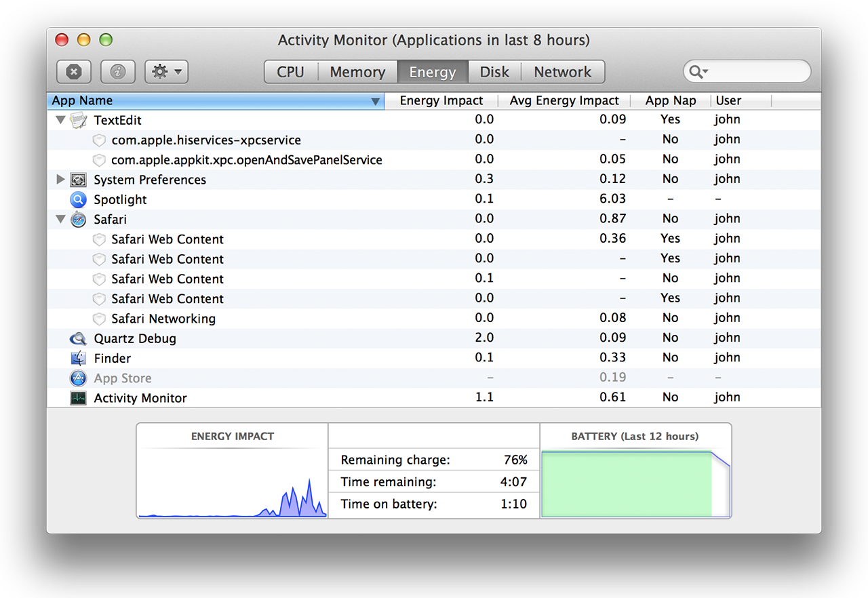Click Quartz Debug's 2.0 energy impact
The width and height of the screenshot is (868, 598).
[484, 338]
